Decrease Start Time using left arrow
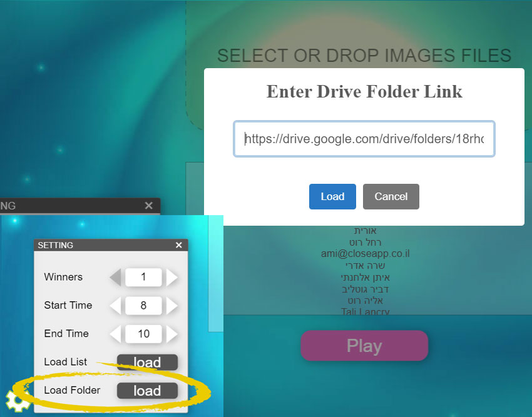 (116, 305)
